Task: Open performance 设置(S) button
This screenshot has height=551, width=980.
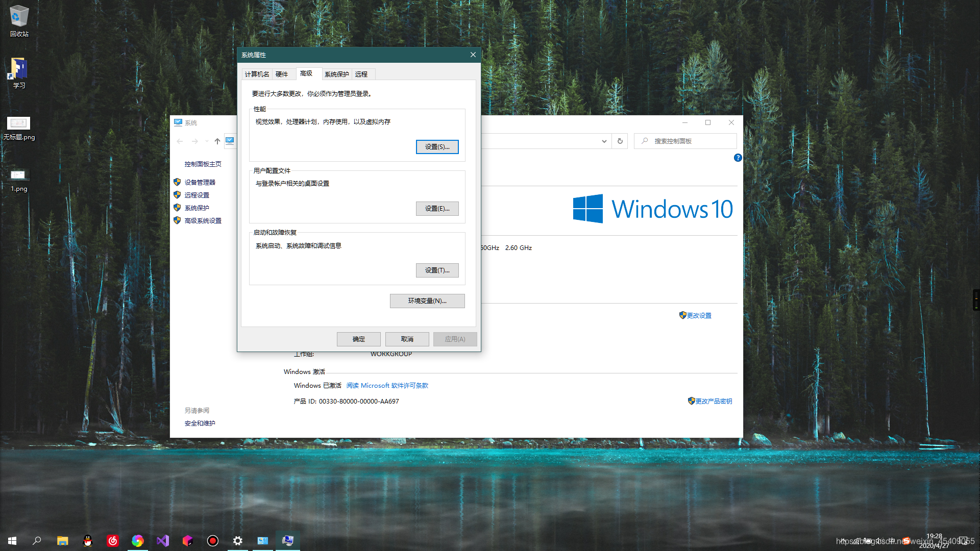Action: (437, 147)
